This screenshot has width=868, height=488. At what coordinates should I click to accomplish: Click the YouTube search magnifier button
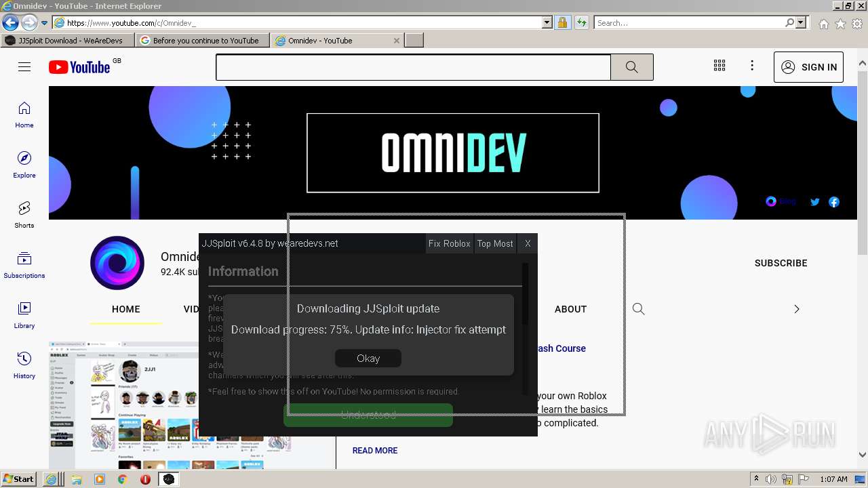tap(631, 67)
